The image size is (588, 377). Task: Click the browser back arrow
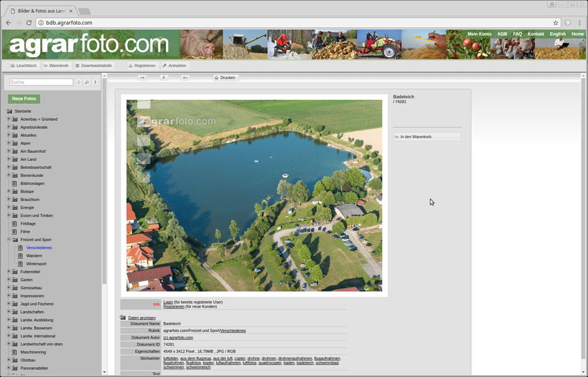[9, 23]
